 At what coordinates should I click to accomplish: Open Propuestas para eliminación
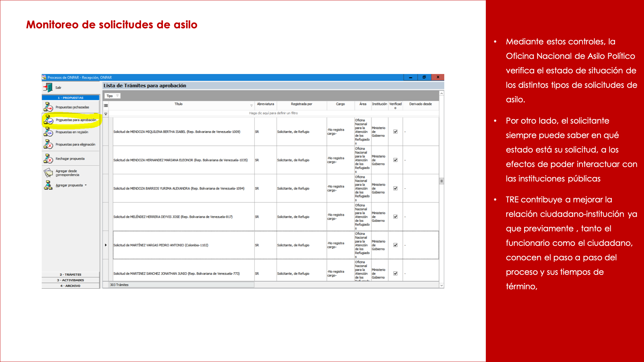coord(71,144)
